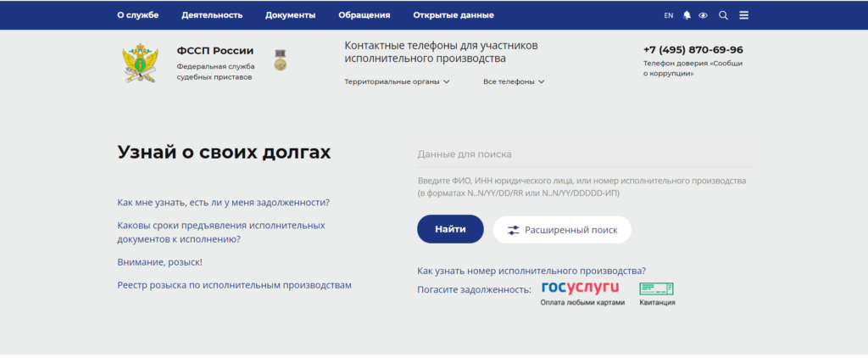Click the FSSP coat of arms emblem
Viewport: 868px width, 358px height.
click(x=141, y=64)
